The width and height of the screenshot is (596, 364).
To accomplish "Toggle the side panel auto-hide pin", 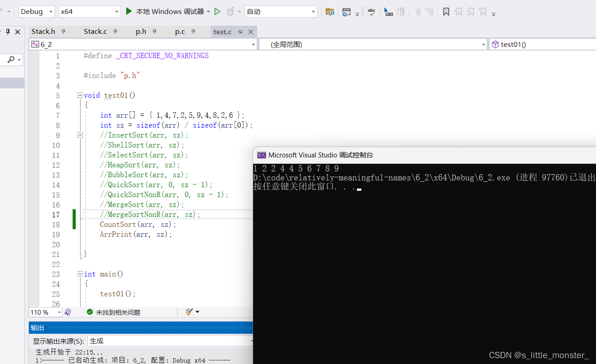I will (x=8, y=32).
